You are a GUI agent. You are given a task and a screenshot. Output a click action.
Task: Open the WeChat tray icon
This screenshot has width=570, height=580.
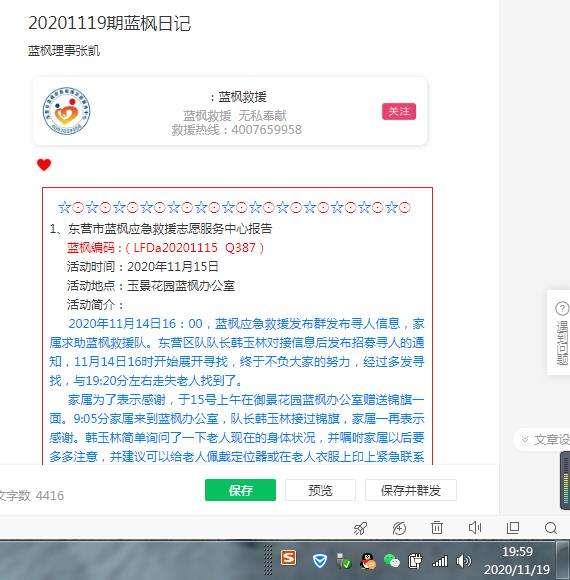[391, 561]
